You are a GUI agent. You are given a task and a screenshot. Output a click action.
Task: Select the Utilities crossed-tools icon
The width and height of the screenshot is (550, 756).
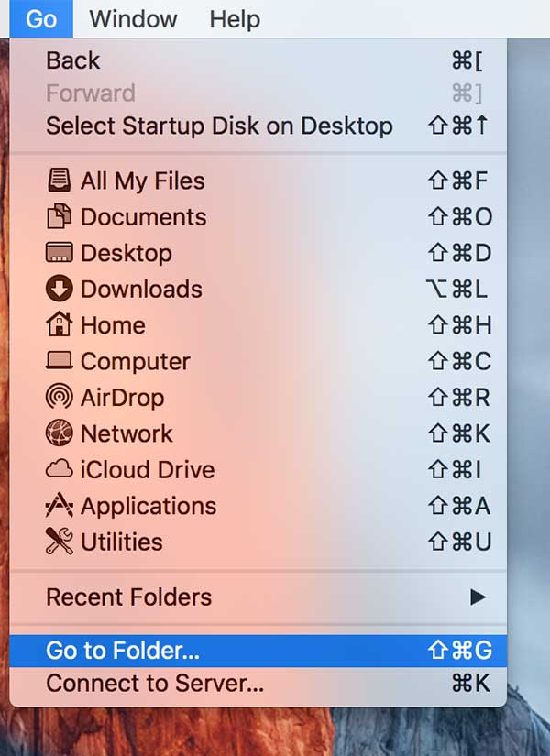click(58, 542)
